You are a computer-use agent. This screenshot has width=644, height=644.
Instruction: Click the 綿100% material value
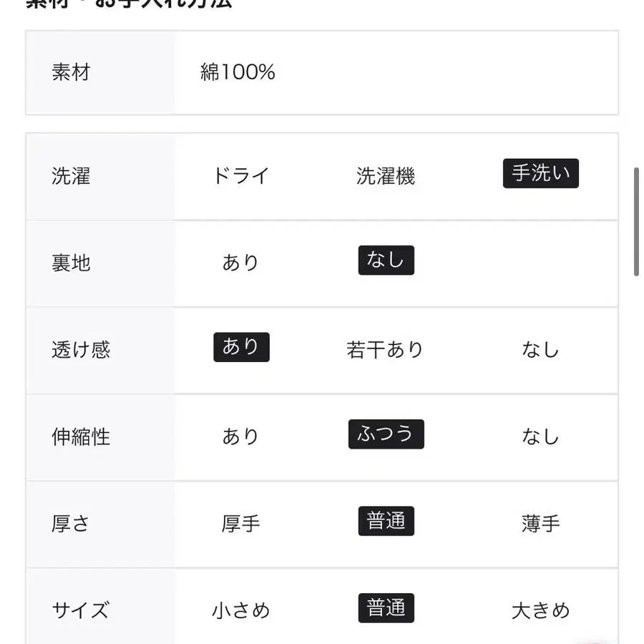(x=238, y=72)
